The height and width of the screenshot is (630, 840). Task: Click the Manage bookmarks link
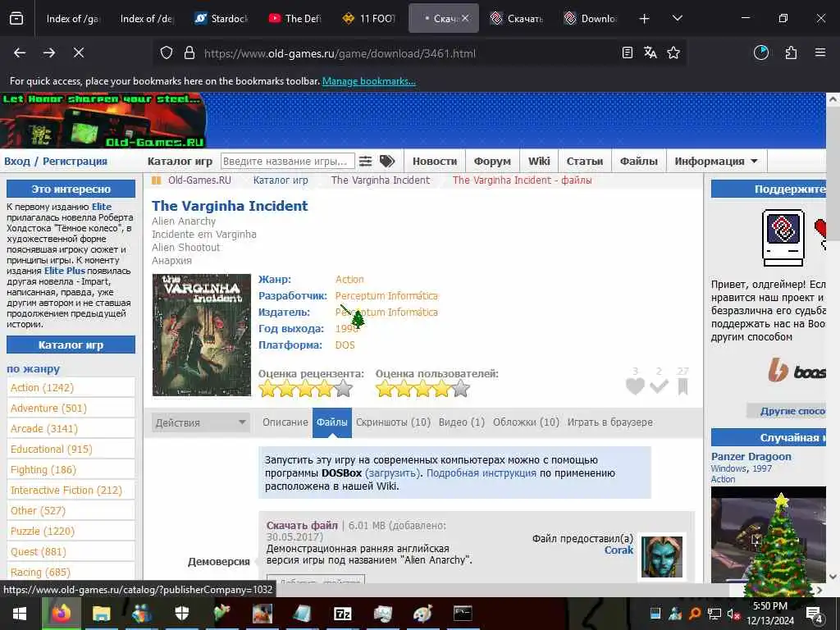pyautogui.click(x=368, y=81)
